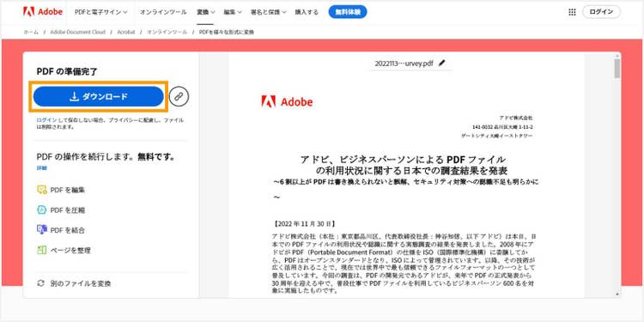Screen dimensions: 644x322
Task: Click the ページを整理 icon
Action: (42, 250)
